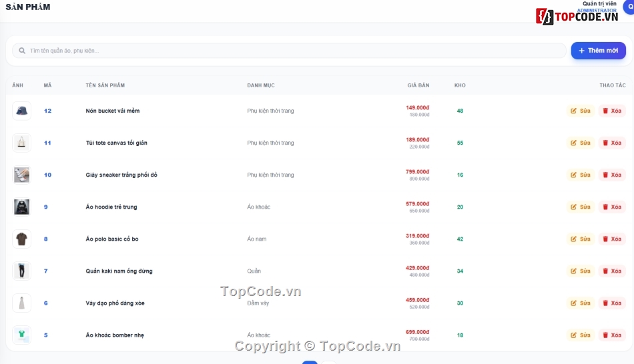Image resolution: width=634 pixels, height=364 pixels.
Task: Click product code 11
Action: click(47, 143)
